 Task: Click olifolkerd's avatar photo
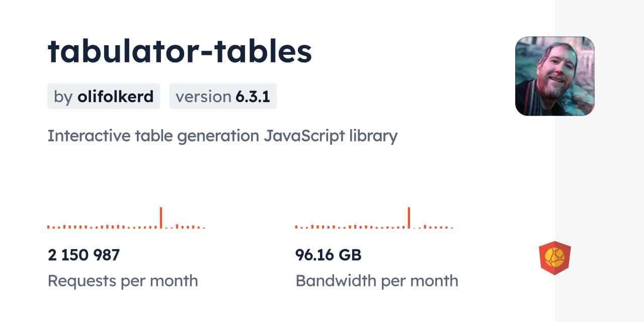(x=554, y=76)
